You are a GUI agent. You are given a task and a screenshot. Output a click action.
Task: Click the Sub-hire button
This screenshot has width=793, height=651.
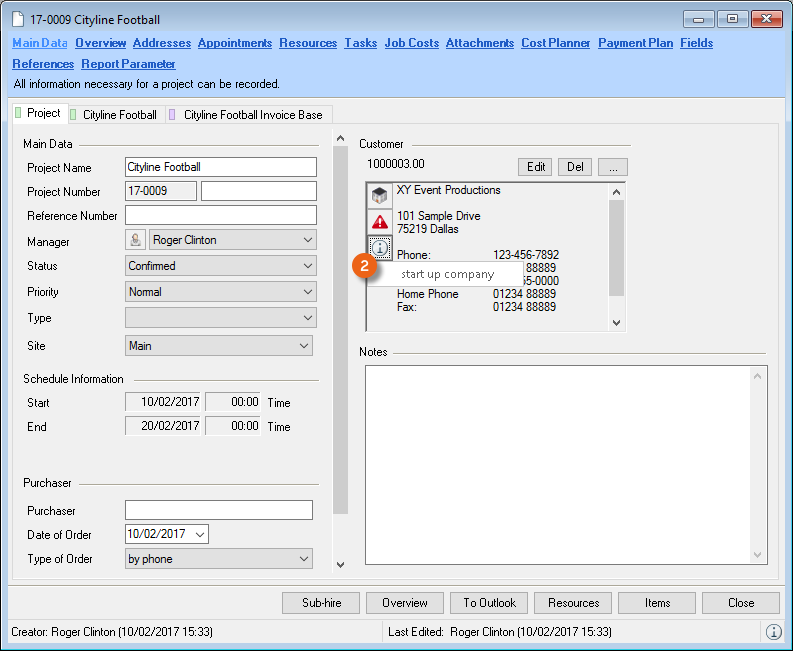coord(321,603)
